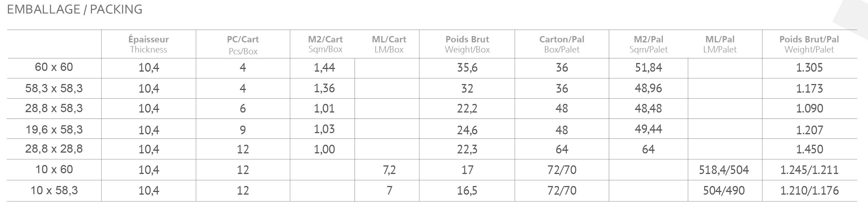Click the ML/Cart LM/Box header
868x204 pixels.
click(389, 44)
